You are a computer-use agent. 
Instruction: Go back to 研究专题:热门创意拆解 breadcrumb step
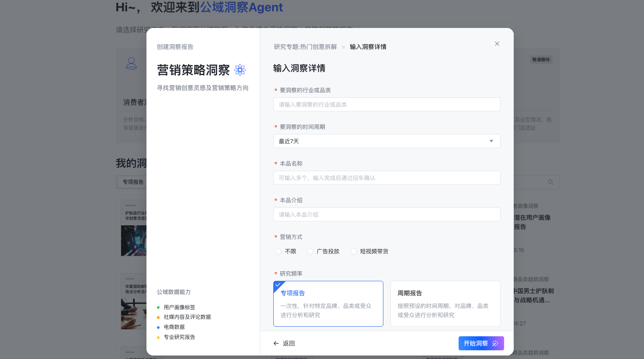click(x=306, y=47)
